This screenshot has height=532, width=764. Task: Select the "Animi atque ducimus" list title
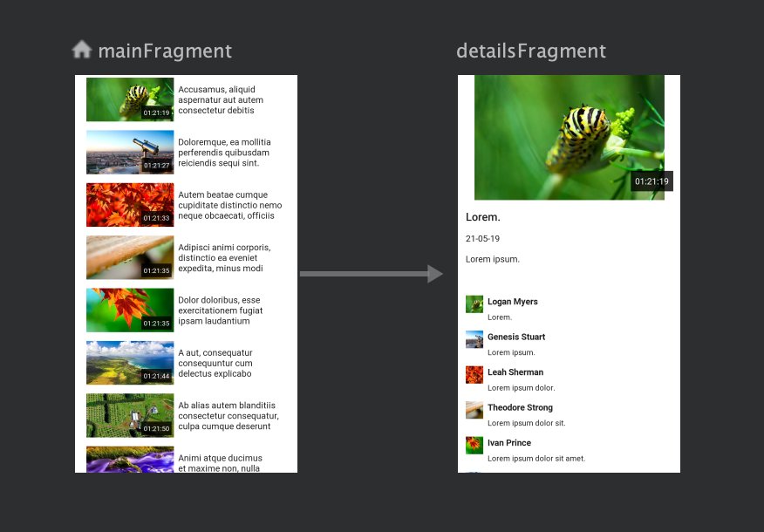221,463
